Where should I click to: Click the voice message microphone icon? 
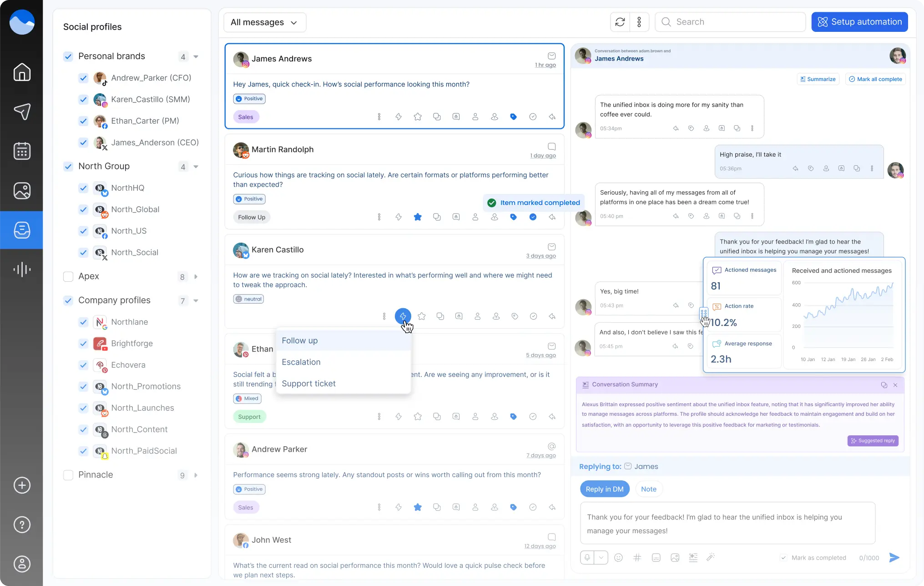pyautogui.click(x=587, y=557)
